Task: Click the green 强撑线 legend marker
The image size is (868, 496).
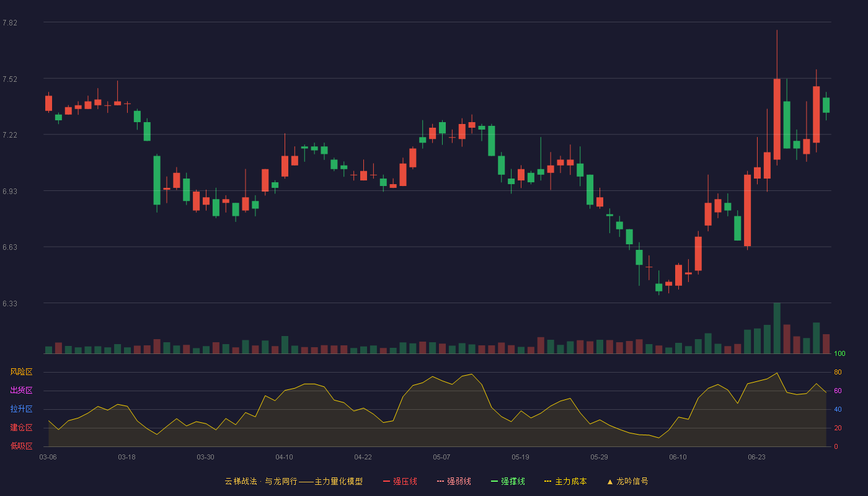Action: pyautogui.click(x=494, y=481)
